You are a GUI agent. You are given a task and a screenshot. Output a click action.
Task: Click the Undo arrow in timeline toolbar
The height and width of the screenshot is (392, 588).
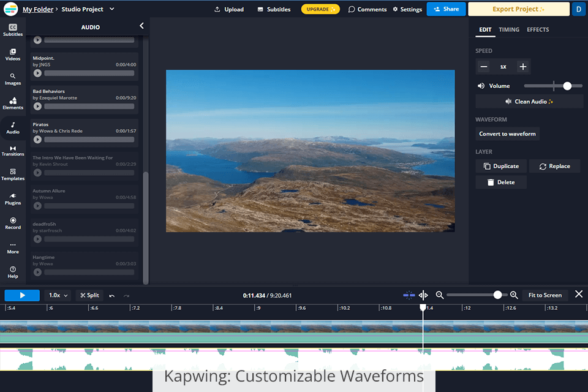[111, 296]
